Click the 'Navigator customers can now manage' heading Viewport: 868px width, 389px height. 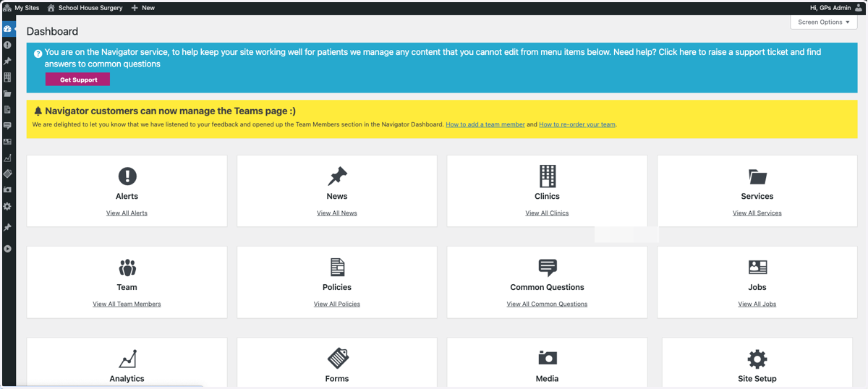171,111
